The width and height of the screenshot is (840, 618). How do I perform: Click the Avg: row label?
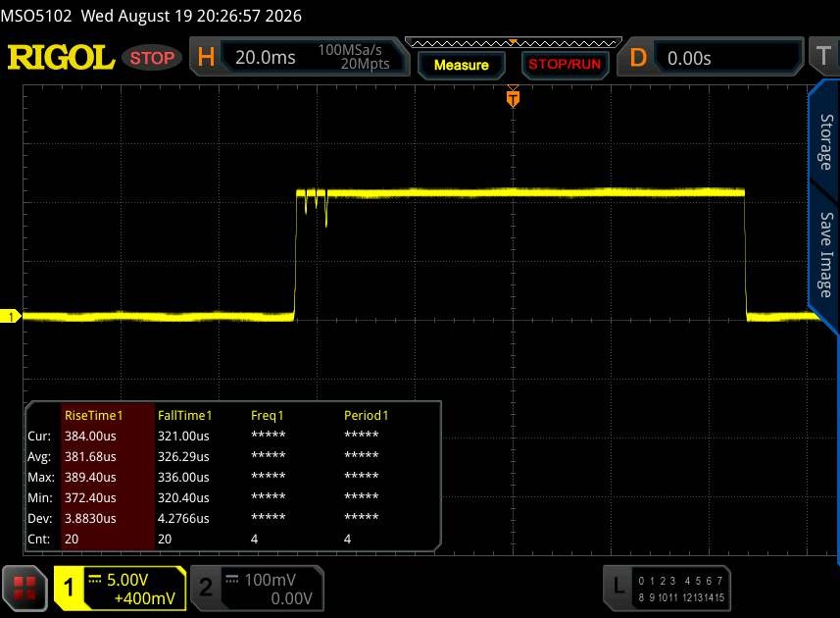[39, 457]
